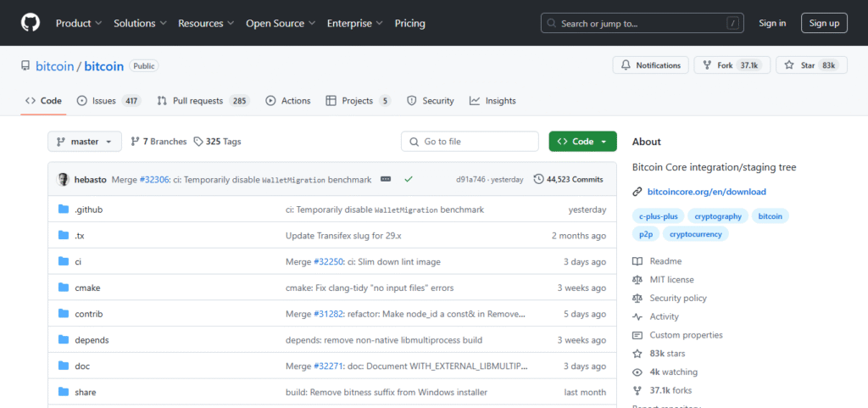This screenshot has height=408, width=868.
Task: Open bitcoincore.org/en/download link
Action: coord(706,192)
